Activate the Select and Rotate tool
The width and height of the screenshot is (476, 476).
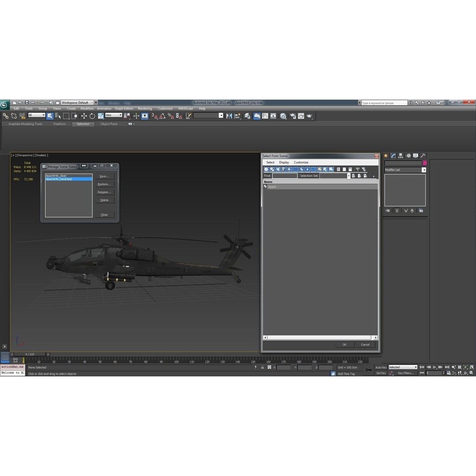point(92,116)
